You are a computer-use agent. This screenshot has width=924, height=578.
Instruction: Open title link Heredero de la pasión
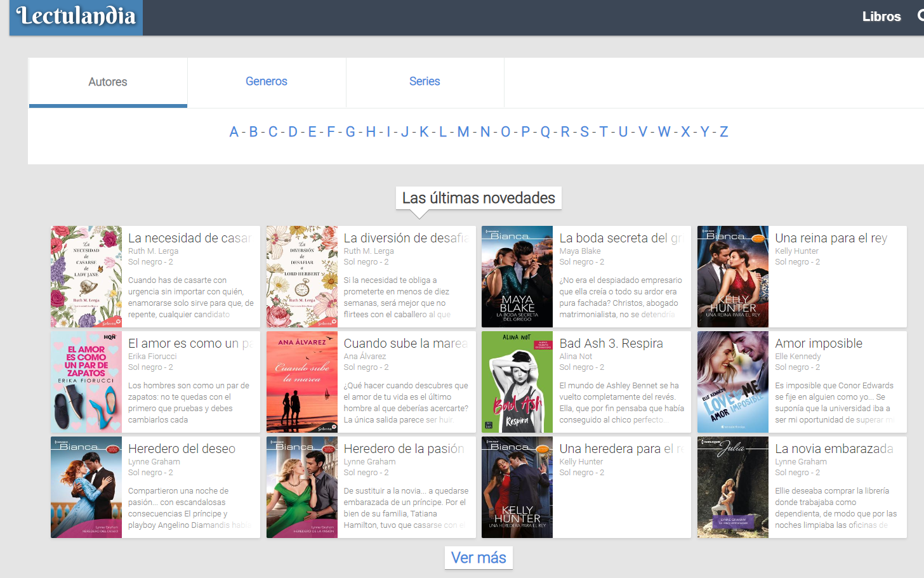click(404, 449)
